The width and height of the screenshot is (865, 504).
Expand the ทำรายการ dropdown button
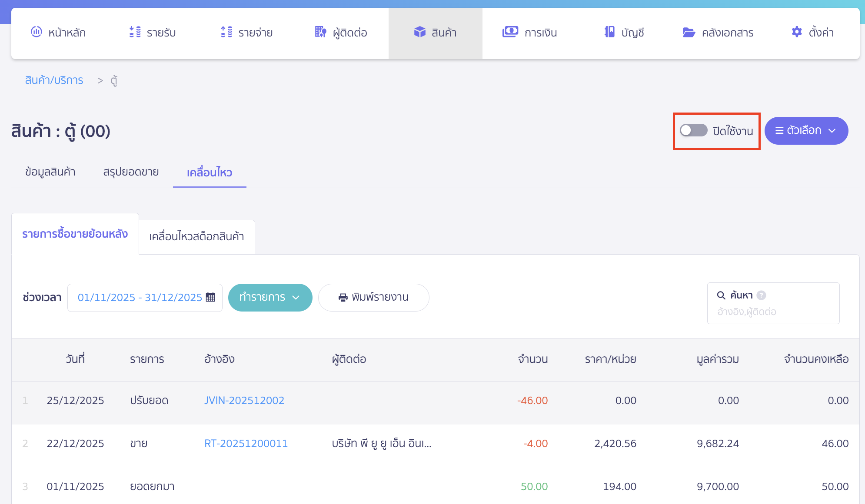click(x=270, y=297)
